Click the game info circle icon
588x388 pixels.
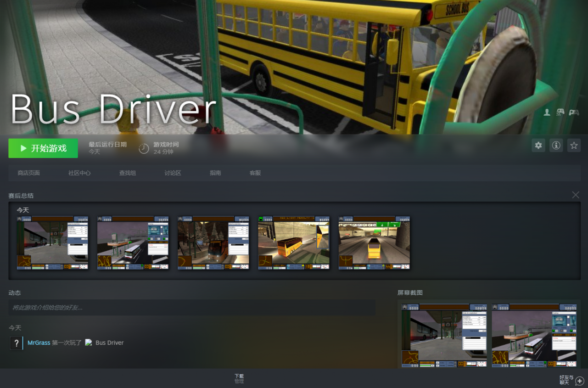point(556,146)
